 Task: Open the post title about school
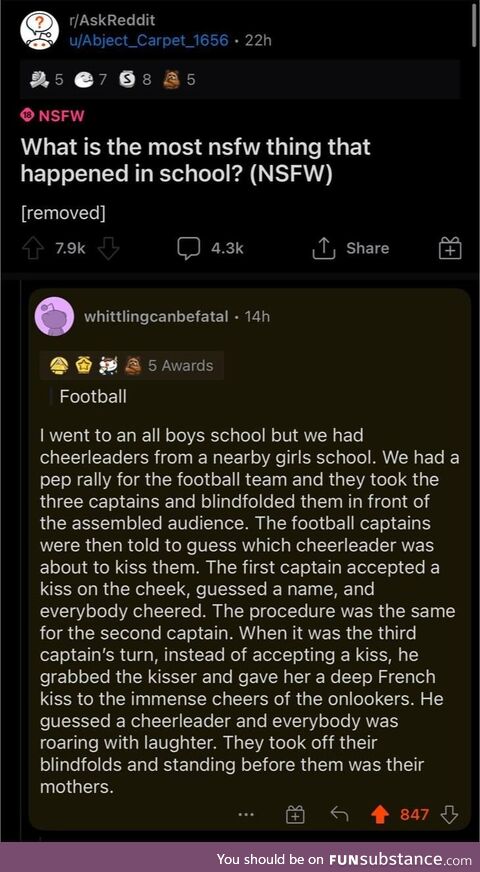pyautogui.click(x=195, y=161)
